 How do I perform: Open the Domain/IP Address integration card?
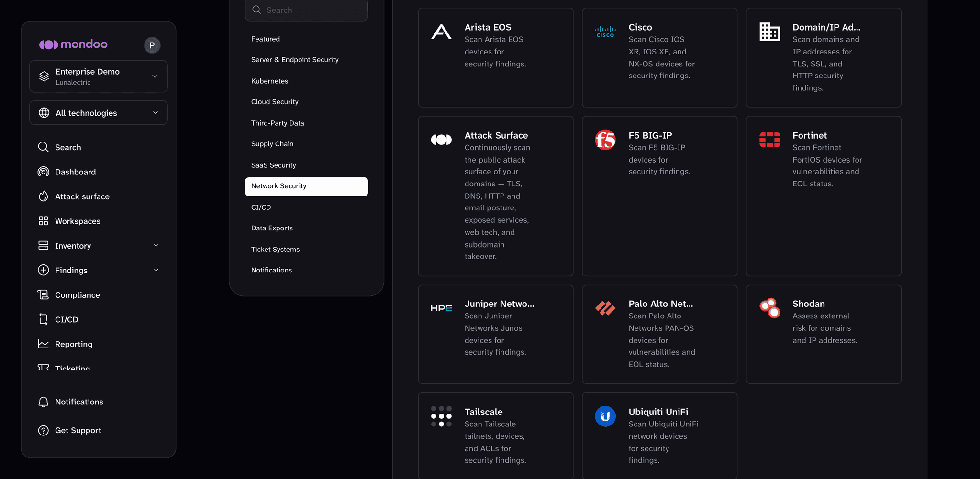pos(824,57)
